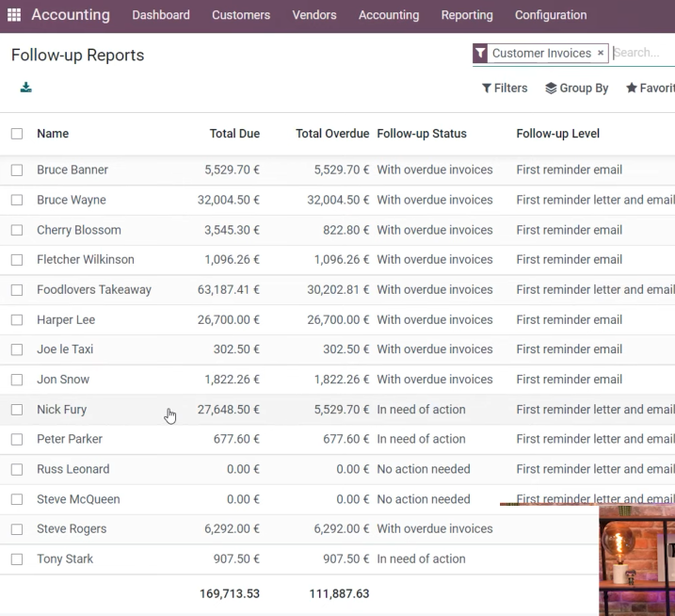Image resolution: width=675 pixels, height=616 pixels.
Task: Open the Dashboard menu
Action: pyautogui.click(x=161, y=15)
